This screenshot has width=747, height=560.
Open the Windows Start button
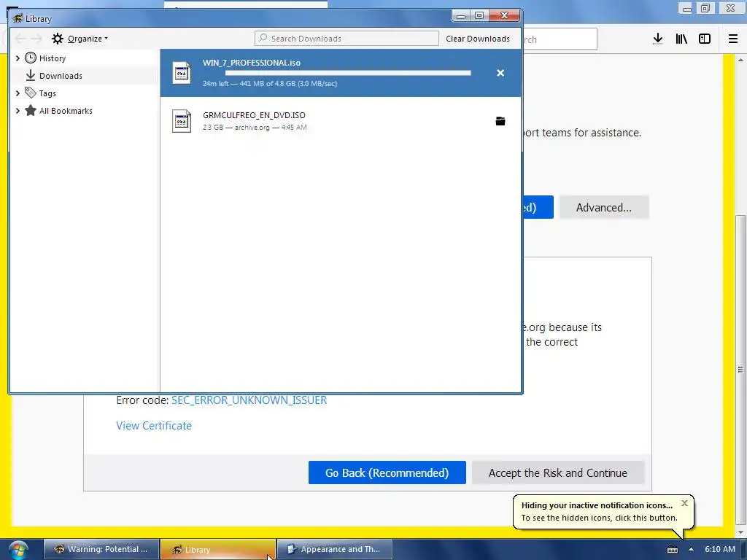coord(18,550)
